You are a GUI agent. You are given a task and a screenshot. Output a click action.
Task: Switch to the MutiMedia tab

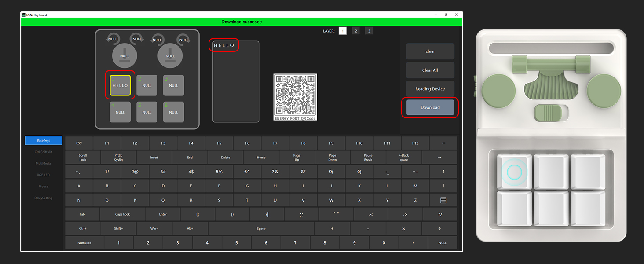[x=43, y=163]
